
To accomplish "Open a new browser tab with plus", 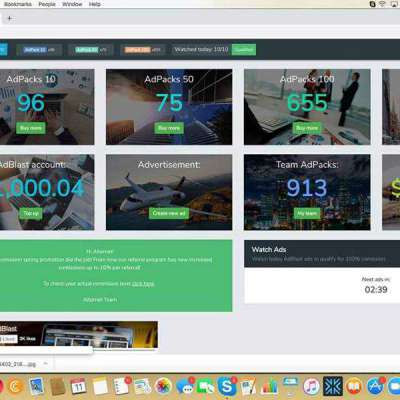I will pos(10,18).
